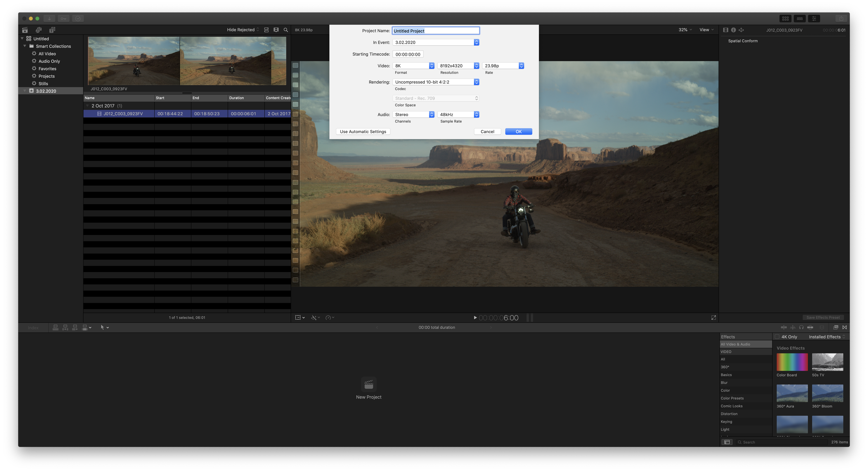The height and width of the screenshot is (471, 868).
Task: Click the Starting Timecode field
Action: click(408, 54)
